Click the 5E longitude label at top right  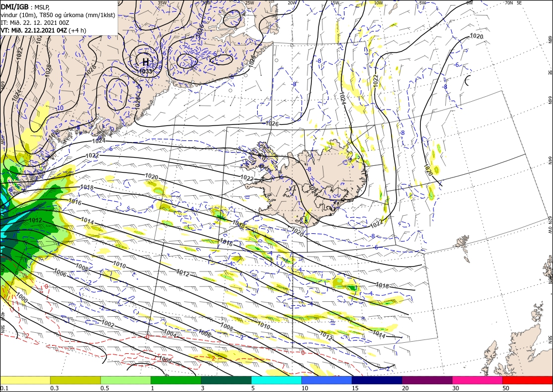(x=519, y=3)
